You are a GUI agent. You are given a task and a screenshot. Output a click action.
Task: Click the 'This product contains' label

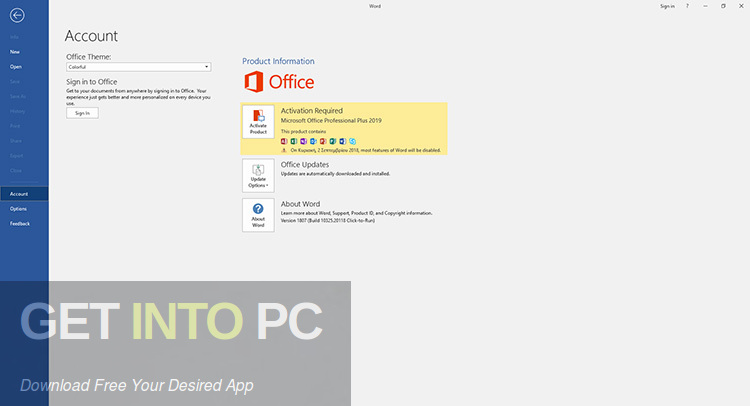[x=303, y=132]
